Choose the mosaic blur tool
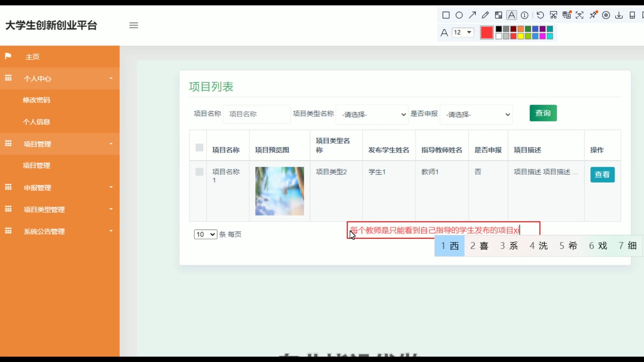 click(498, 15)
